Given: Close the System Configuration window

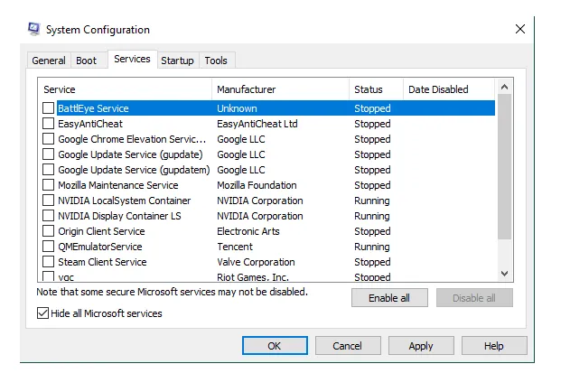Looking at the screenshot, I should [520, 29].
